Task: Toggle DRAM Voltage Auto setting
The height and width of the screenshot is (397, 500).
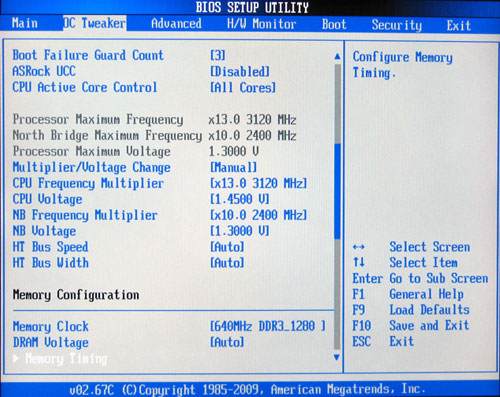Action: click(x=227, y=342)
